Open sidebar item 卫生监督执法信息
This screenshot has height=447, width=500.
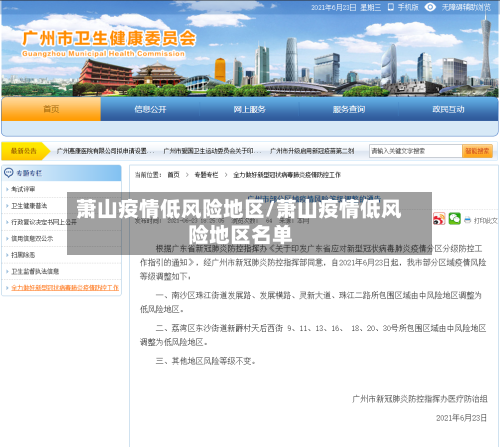pos(35,271)
